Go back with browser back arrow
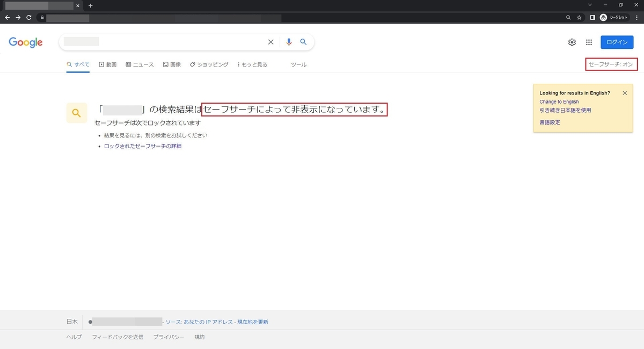Screen dimensions: 644x349 [8, 17]
